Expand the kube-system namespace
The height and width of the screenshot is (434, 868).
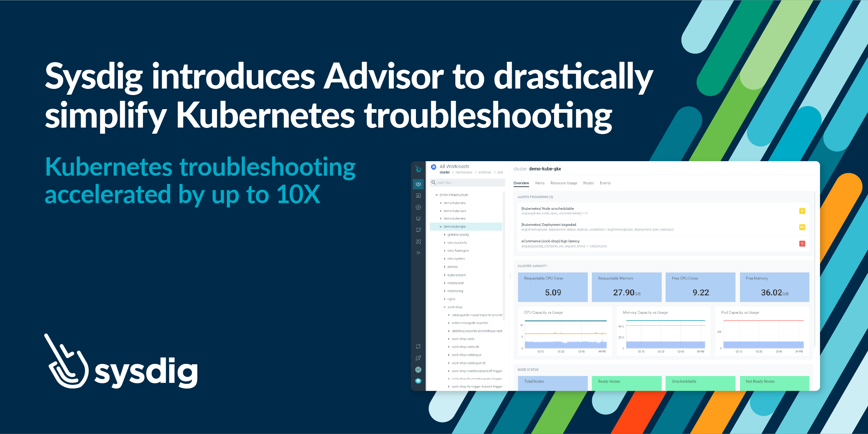pyautogui.click(x=444, y=275)
